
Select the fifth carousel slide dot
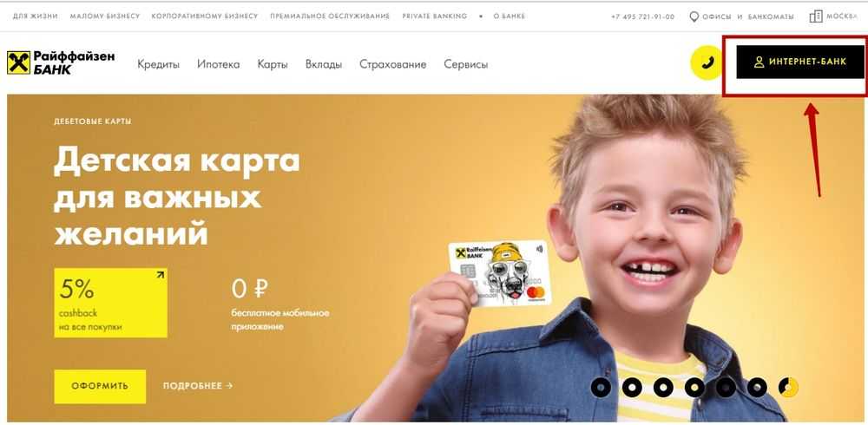click(726, 388)
